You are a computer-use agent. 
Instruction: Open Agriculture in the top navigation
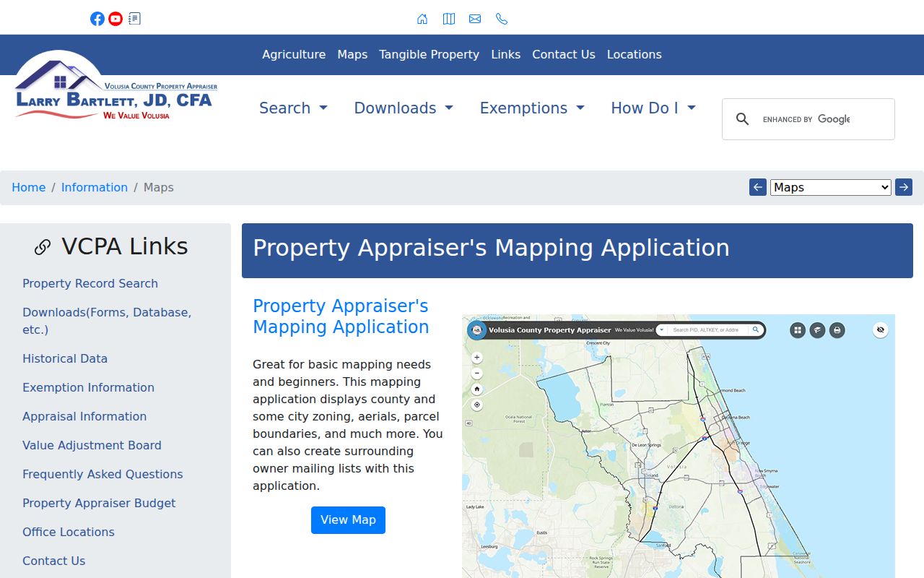[294, 54]
